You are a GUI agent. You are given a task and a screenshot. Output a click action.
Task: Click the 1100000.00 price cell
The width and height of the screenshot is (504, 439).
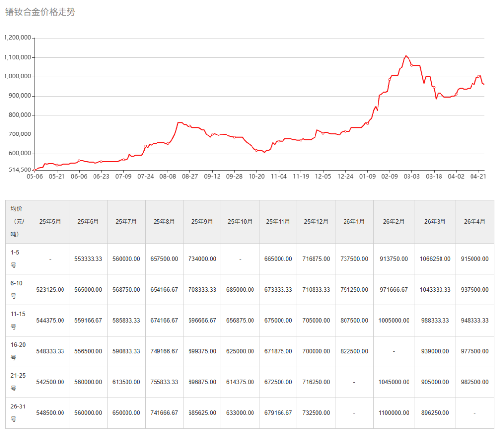tap(393, 413)
